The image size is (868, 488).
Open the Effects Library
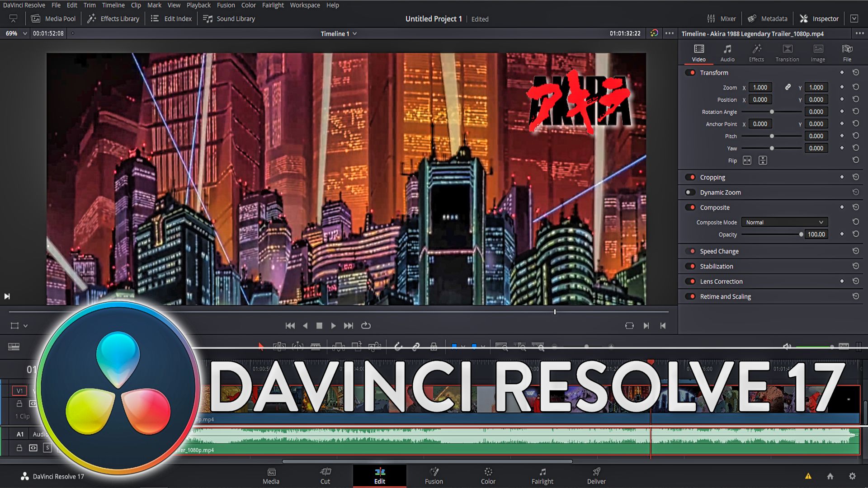tap(113, 19)
